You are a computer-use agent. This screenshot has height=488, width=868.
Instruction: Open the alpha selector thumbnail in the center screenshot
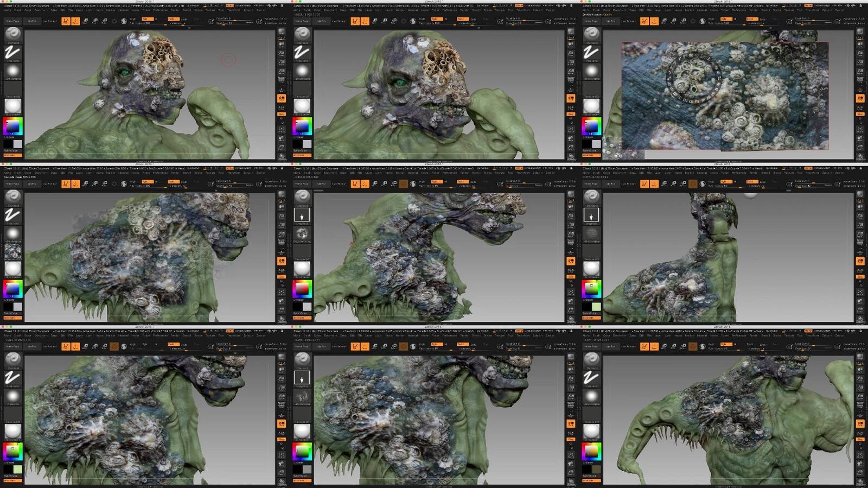tap(302, 234)
